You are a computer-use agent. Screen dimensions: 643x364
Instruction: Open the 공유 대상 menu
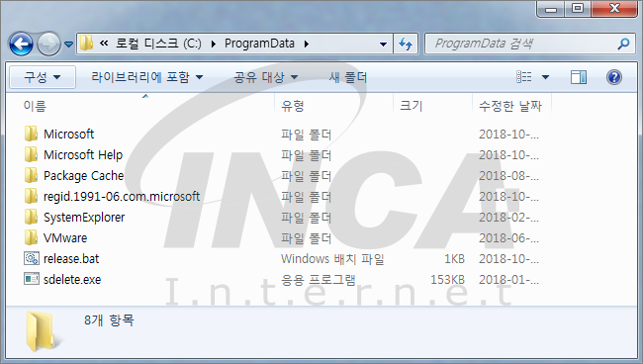(265, 77)
